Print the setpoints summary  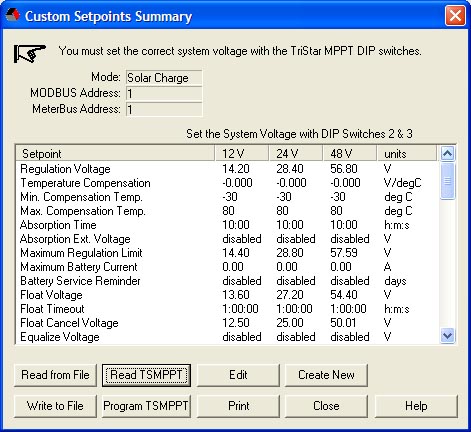click(238, 406)
